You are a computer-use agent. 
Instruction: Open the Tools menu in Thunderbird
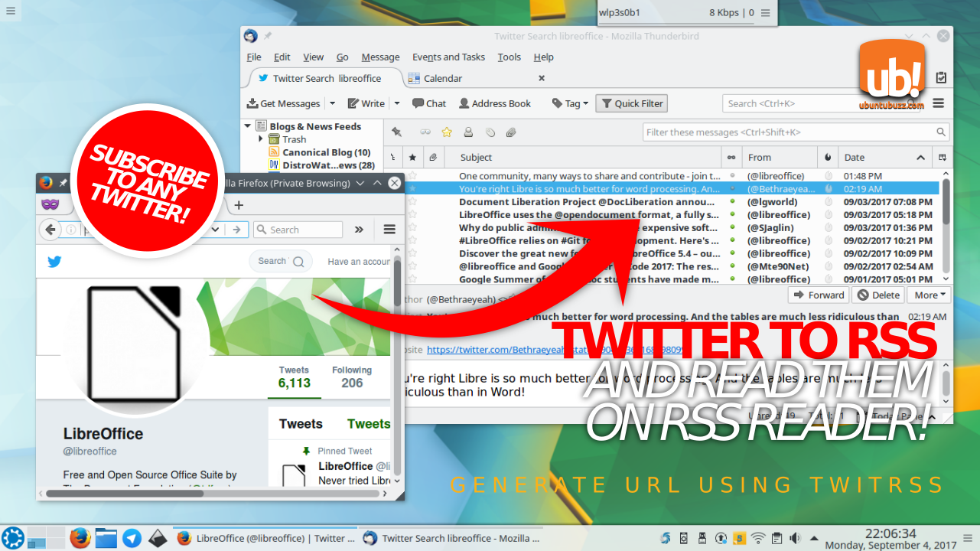[x=509, y=57]
